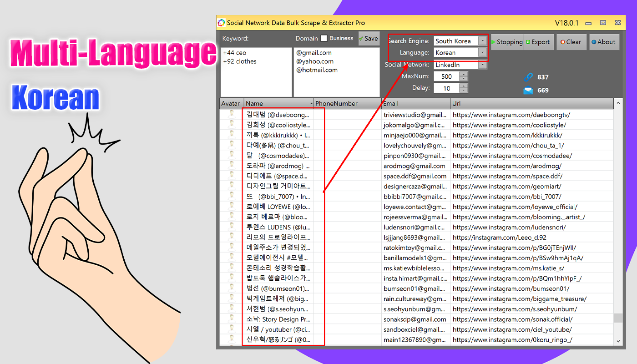The width and height of the screenshot is (637, 364).
Task: Click the blue chain-link icon beside 837
Action: (528, 78)
